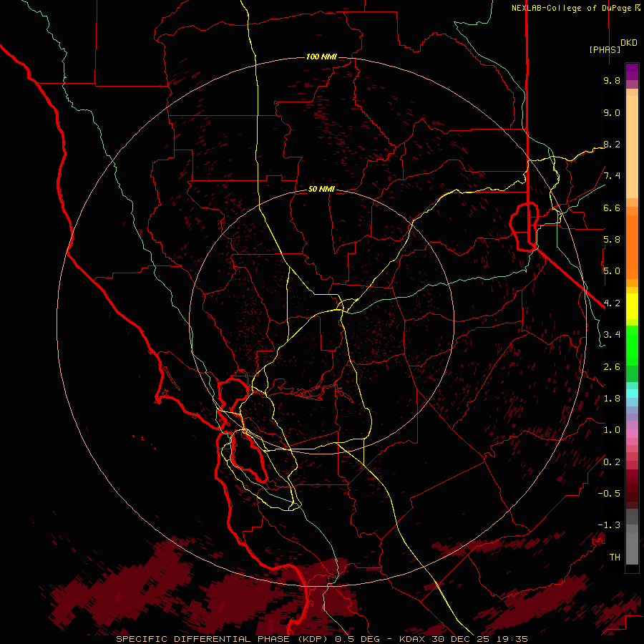Click the TH label on the scale
The image size is (644, 644).
[615, 557]
